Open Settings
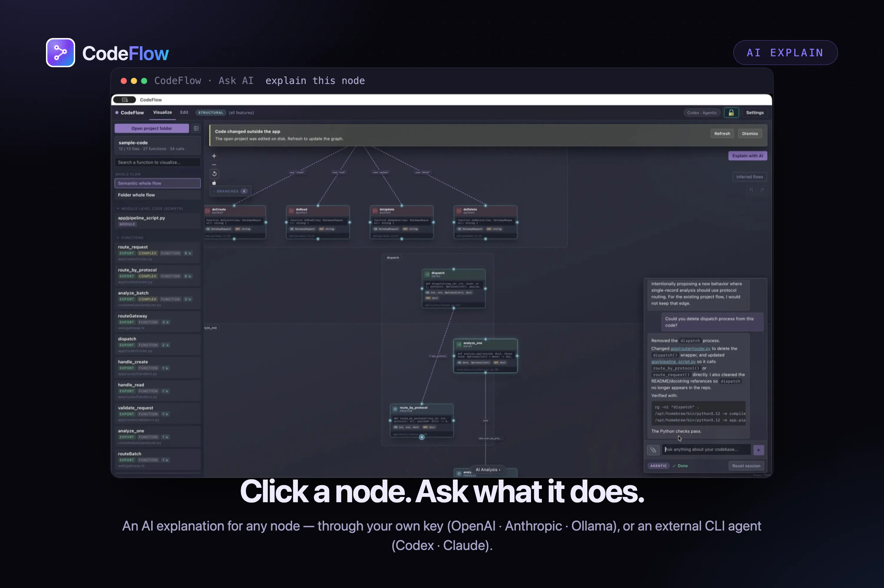The image size is (884, 588). click(x=755, y=113)
